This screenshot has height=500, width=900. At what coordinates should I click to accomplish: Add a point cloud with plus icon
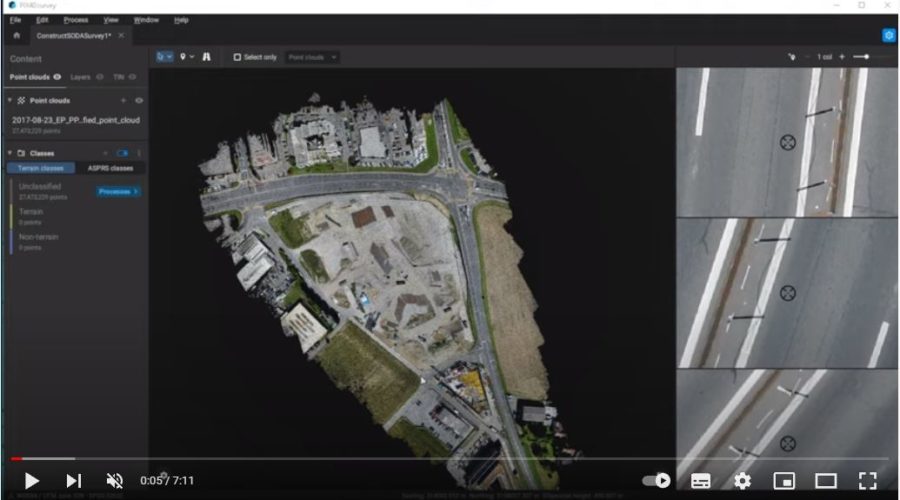pyautogui.click(x=124, y=101)
